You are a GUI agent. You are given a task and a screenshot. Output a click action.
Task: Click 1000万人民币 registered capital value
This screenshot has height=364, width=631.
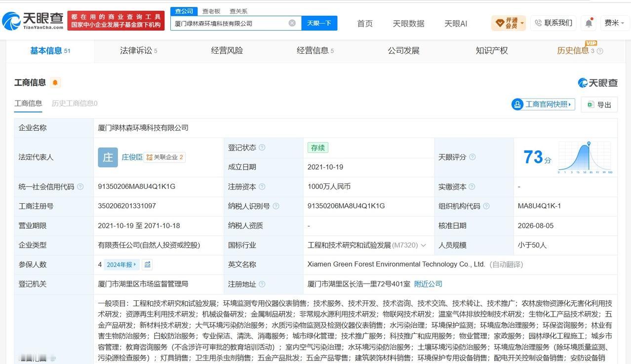coord(329,186)
